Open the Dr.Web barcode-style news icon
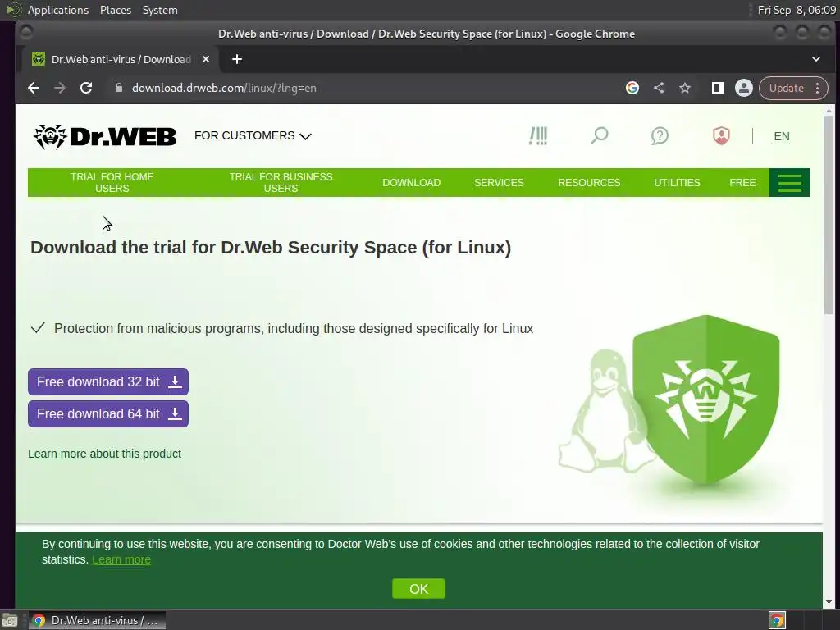The image size is (840, 630). [538, 135]
